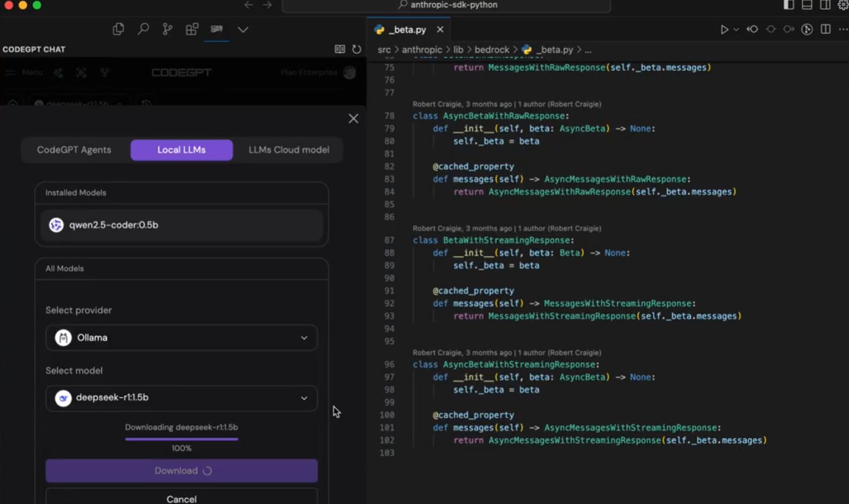This screenshot has width=849, height=504.
Task: Open the Extensions view icon
Action: pyautogui.click(x=192, y=29)
